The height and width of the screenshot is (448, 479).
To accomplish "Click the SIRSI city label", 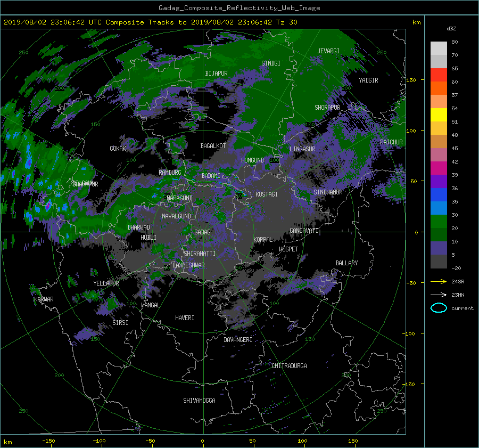I will [x=120, y=323].
